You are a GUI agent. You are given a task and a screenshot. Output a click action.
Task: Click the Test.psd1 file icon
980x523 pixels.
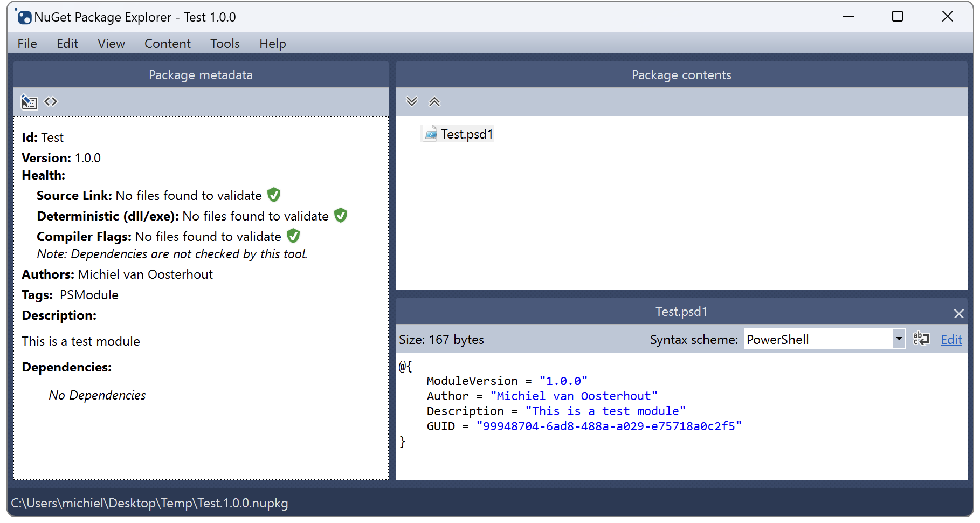point(430,134)
